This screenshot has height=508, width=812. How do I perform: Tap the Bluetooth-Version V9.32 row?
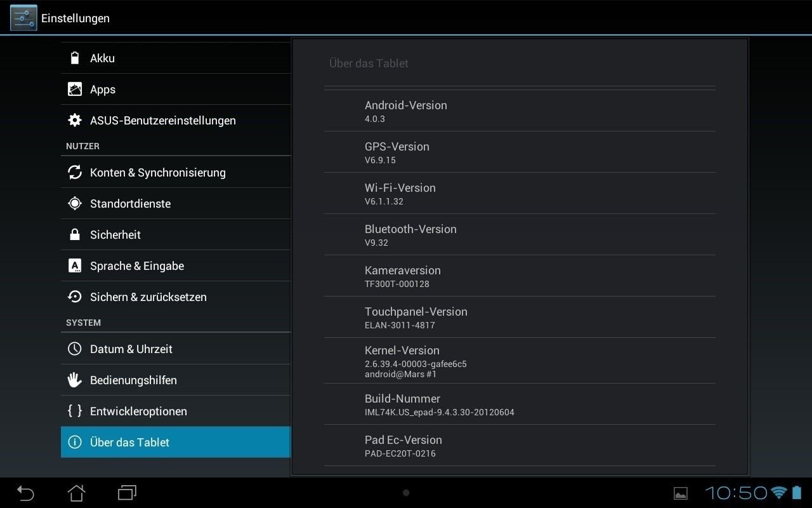[x=520, y=234]
